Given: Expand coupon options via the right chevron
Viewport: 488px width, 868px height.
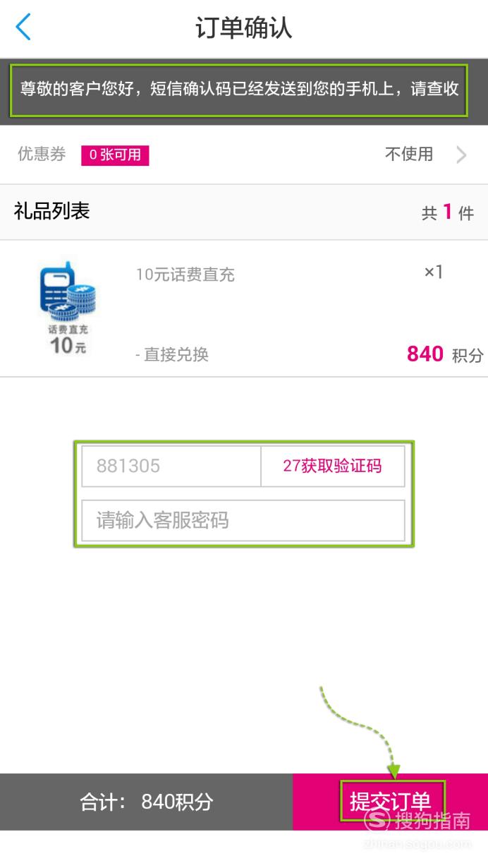Looking at the screenshot, I should (x=461, y=155).
